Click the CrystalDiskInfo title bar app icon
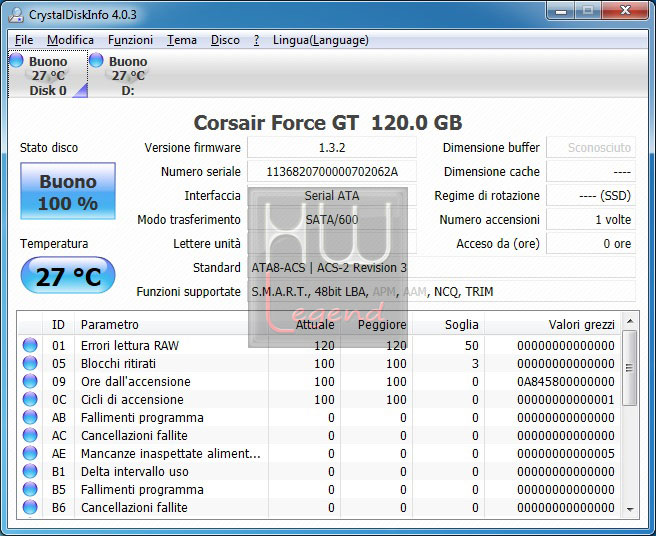The height and width of the screenshot is (536, 656). click(16, 15)
